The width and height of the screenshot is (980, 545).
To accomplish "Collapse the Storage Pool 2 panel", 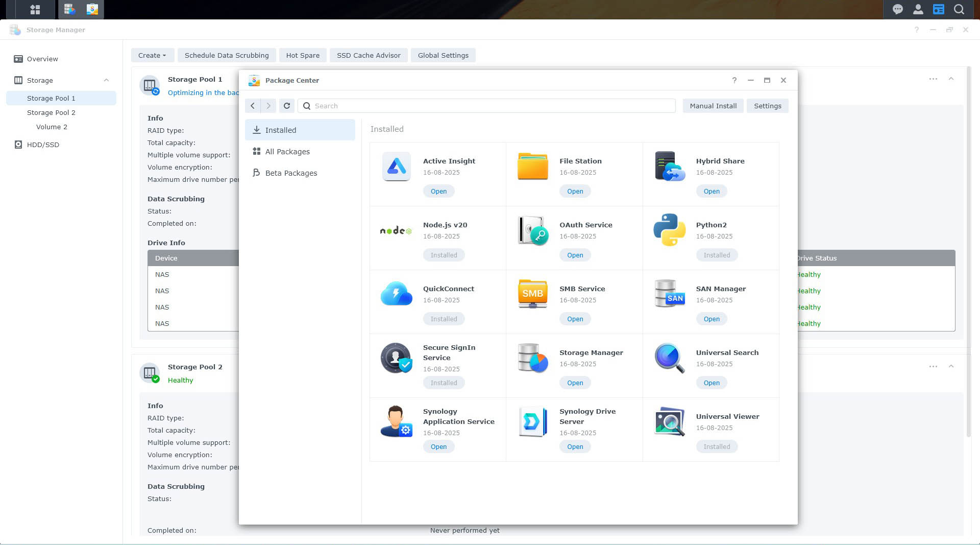I will click(x=951, y=366).
